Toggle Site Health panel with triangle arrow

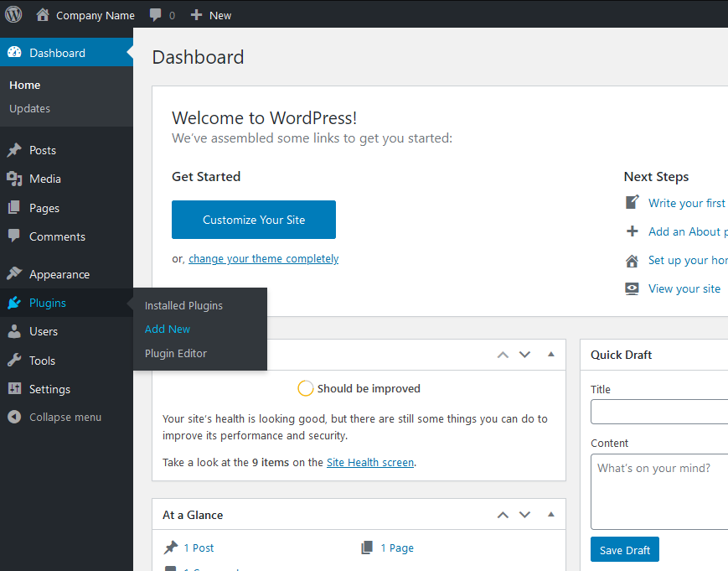pyautogui.click(x=551, y=355)
